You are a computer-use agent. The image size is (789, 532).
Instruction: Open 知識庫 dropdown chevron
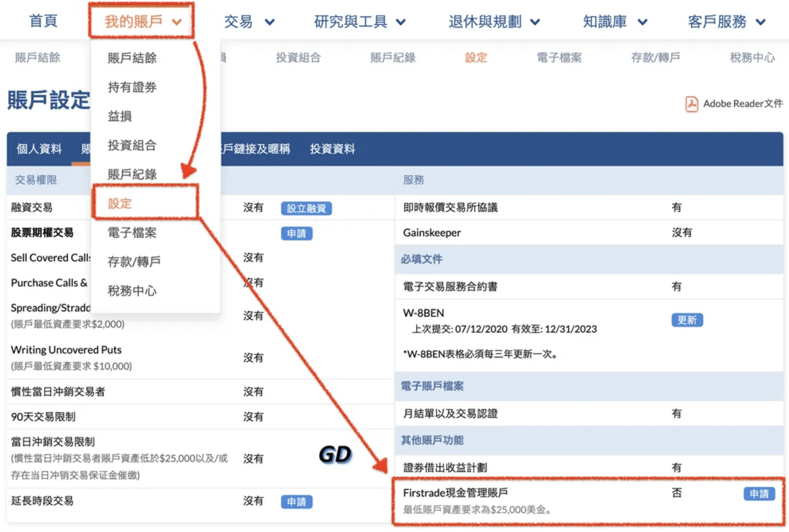point(642,22)
